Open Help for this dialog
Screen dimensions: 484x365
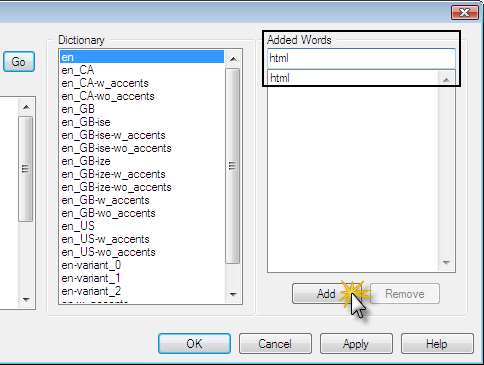(x=437, y=343)
